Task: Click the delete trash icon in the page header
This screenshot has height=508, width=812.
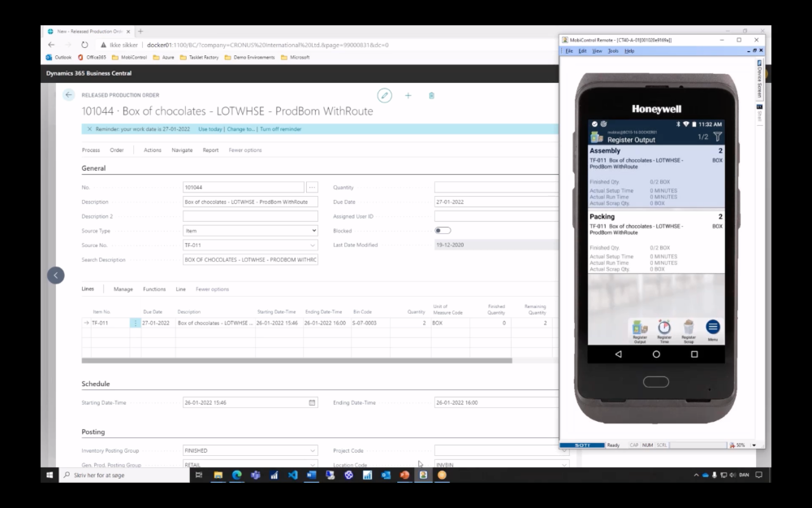Action: pyautogui.click(x=431, y=95)
